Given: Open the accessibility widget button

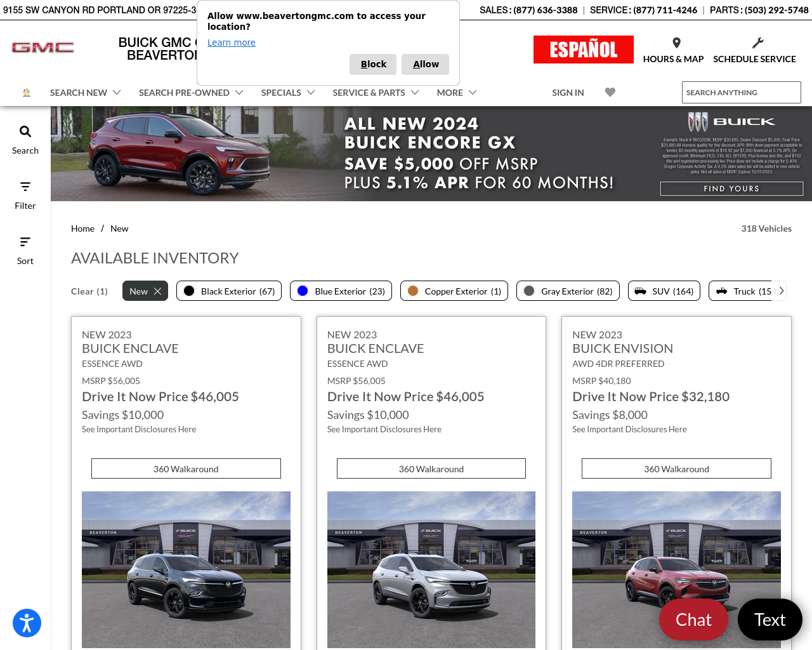Looking at the screenshot, I should tap(27, 623).
